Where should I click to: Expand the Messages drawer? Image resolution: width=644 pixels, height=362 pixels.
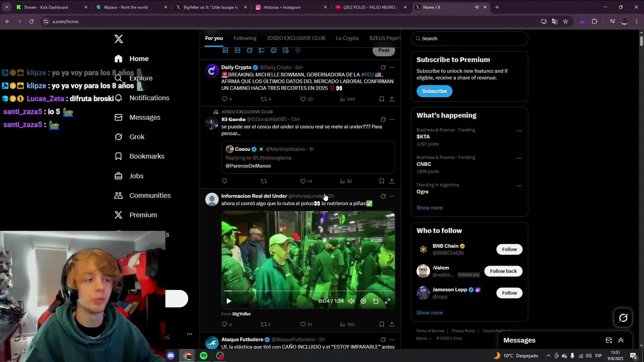pyautogui.click(x=621, y=340)
